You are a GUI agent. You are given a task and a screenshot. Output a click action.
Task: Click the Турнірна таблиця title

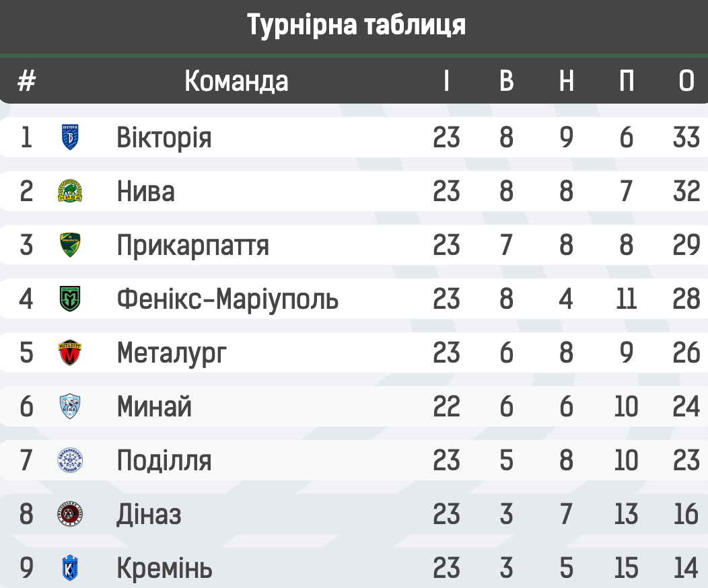coord(356,25)
